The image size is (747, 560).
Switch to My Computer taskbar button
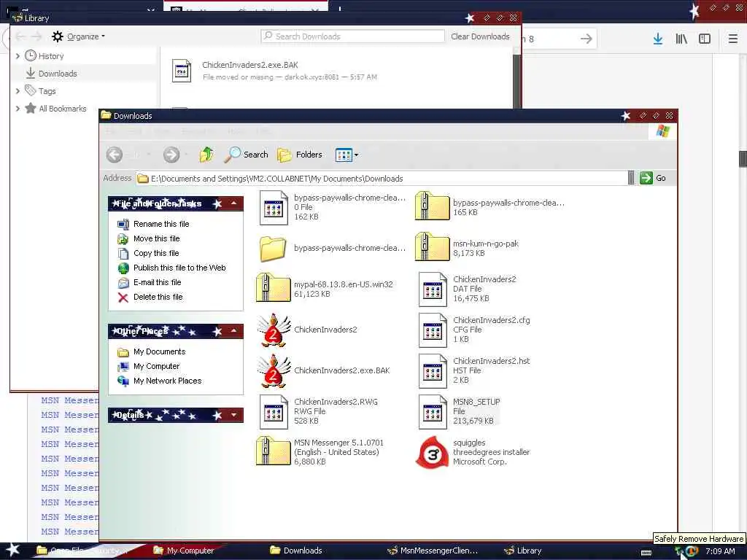184,551
